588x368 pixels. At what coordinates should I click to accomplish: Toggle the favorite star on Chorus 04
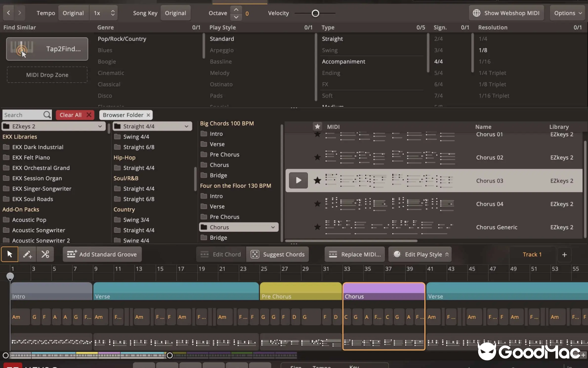[317, 204]
